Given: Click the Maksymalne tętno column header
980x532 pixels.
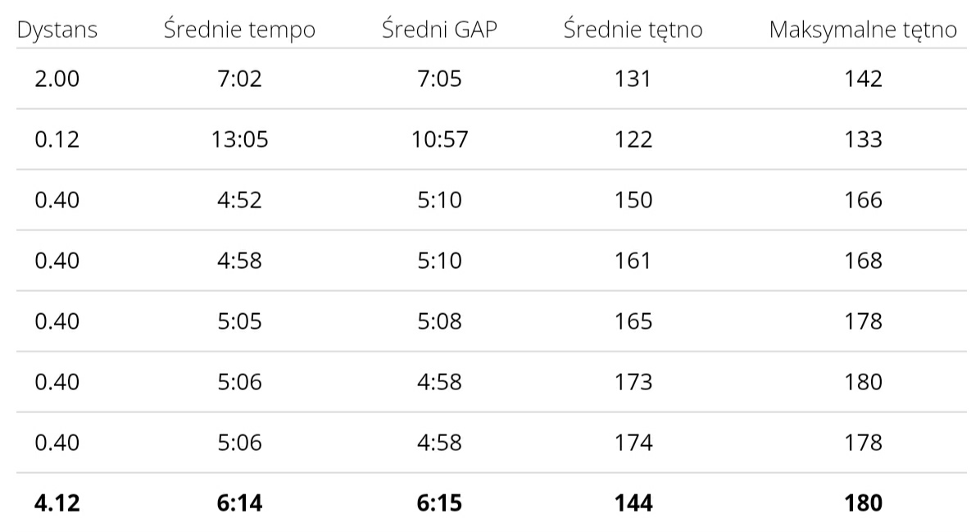Looking at the screenshot, I should pos(863,30).
